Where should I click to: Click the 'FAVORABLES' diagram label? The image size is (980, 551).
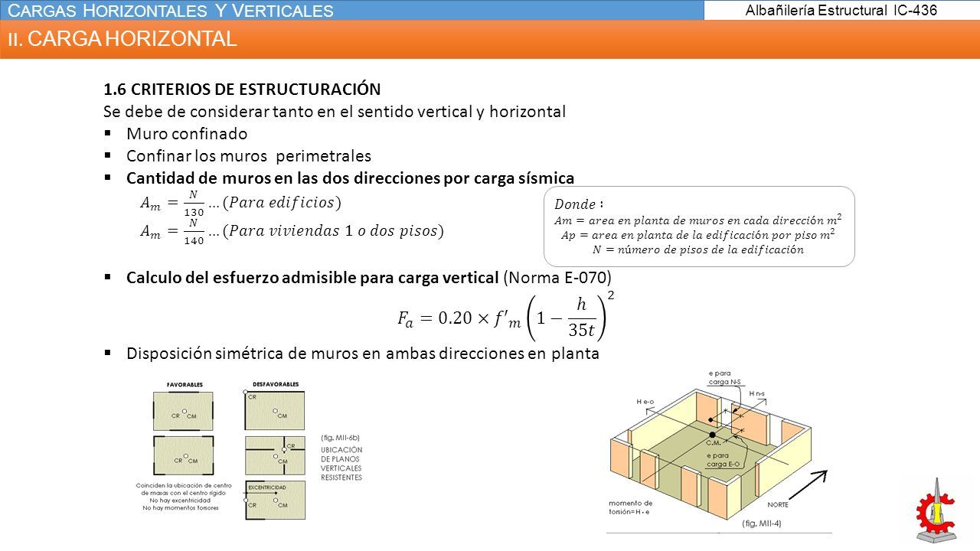(185, 383)
